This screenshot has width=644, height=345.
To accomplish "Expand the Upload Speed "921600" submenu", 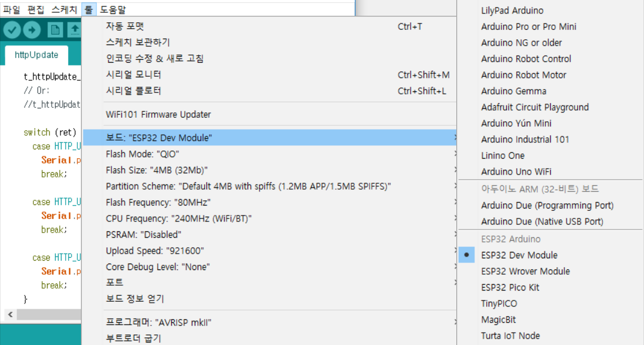I will 269,251.
